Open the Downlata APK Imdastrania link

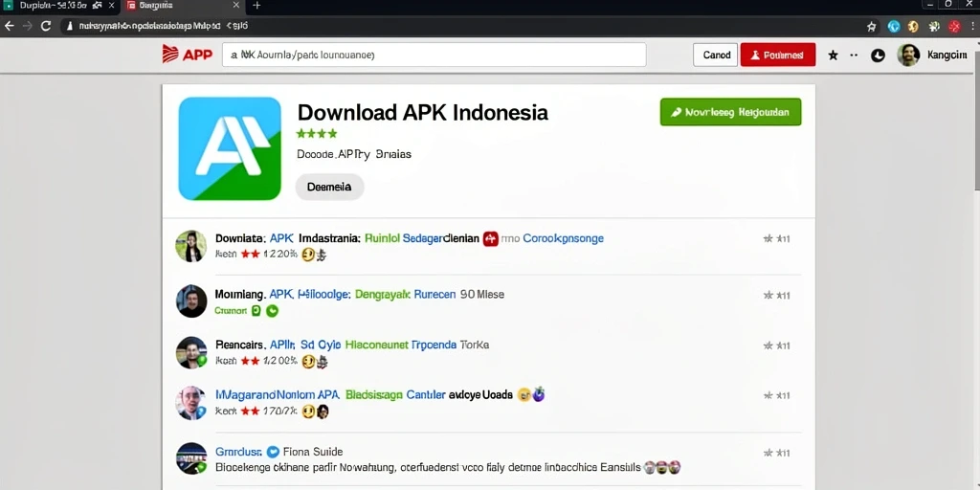point(287,238)
